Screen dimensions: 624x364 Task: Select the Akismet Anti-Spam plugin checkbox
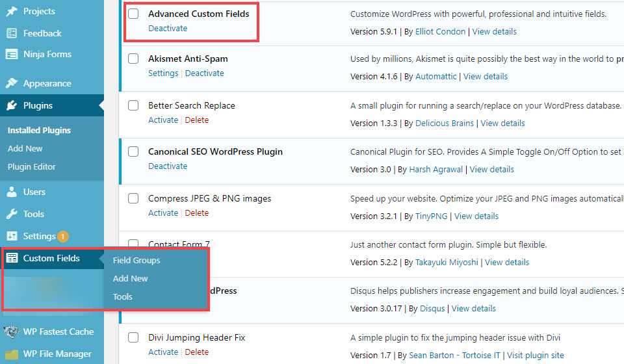(133, 58)
